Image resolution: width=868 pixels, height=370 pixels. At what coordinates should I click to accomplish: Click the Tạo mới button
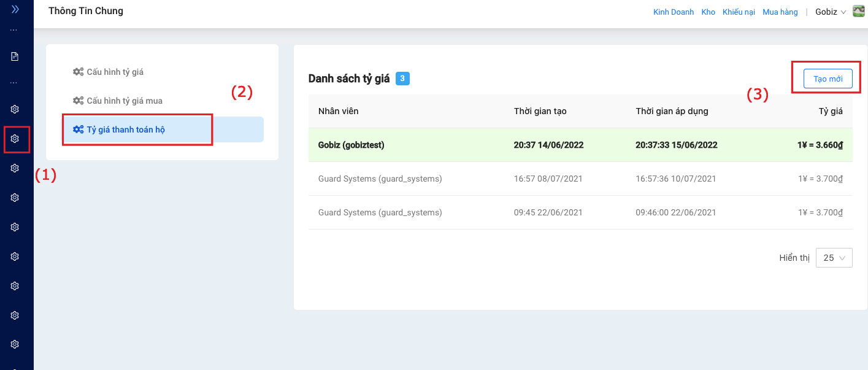[x=828, y=79]
